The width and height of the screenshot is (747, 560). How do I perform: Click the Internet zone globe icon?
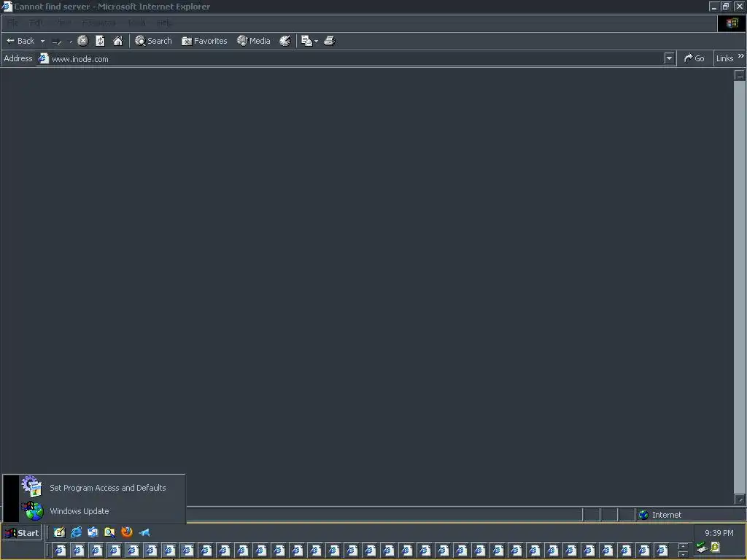(643, 515)
